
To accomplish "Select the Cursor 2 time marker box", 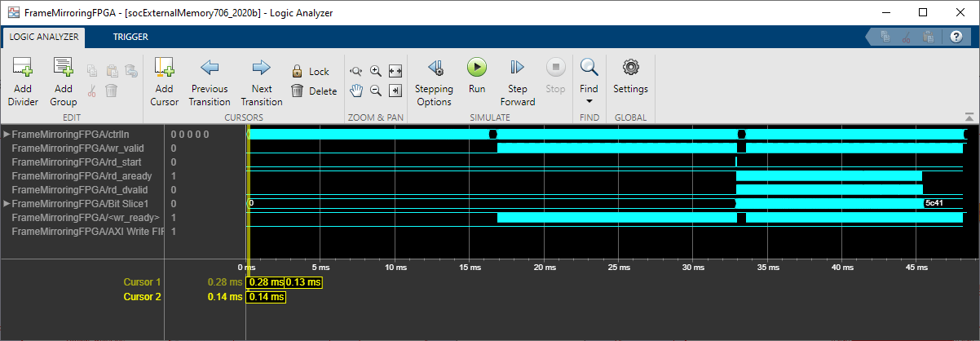I will [266, 297].
